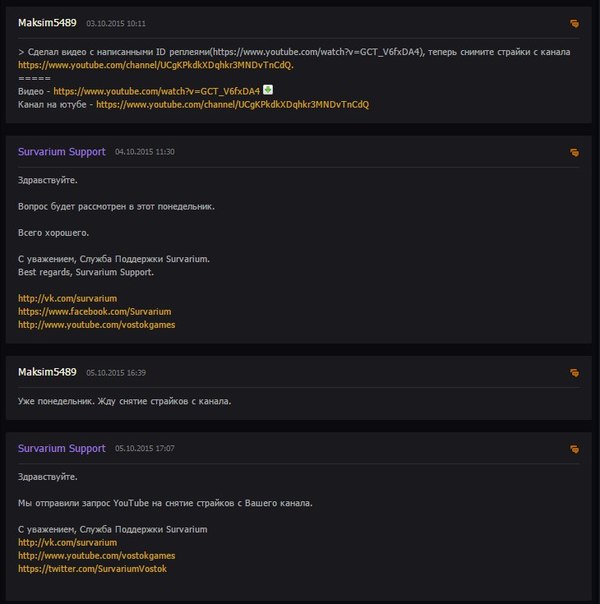
Task: Open the quoted YouTube channel link ending in TnCdQ.
Action: pos(155,64)
